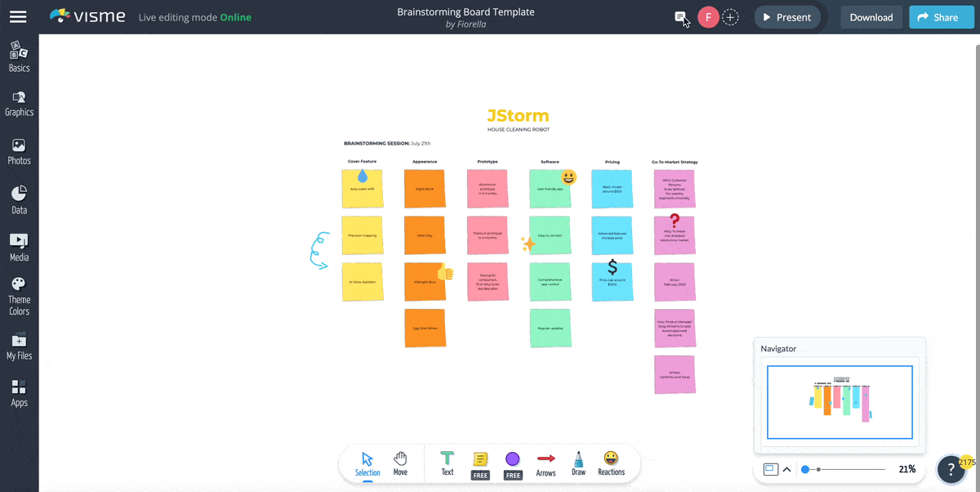Image resolution: width=980 pixels, height=492 pixels.
Task: Open the Media sidebar panel
Action: 19,248
